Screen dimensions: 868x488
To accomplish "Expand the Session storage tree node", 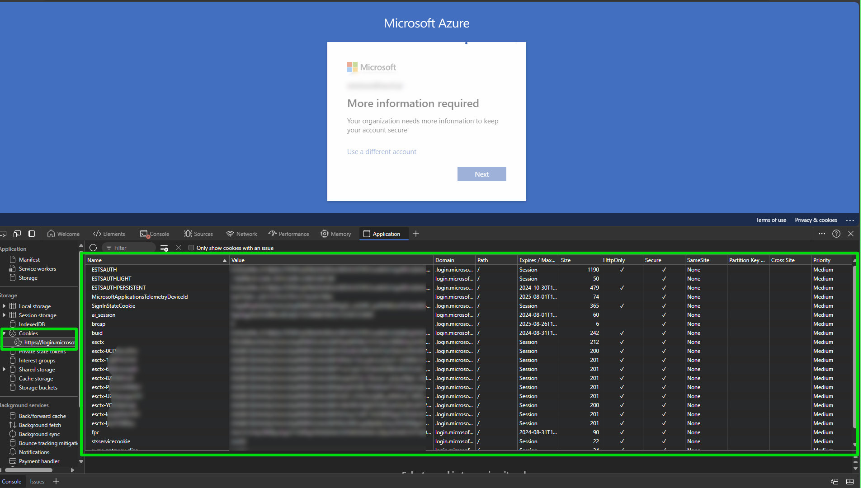I will 4,315.
